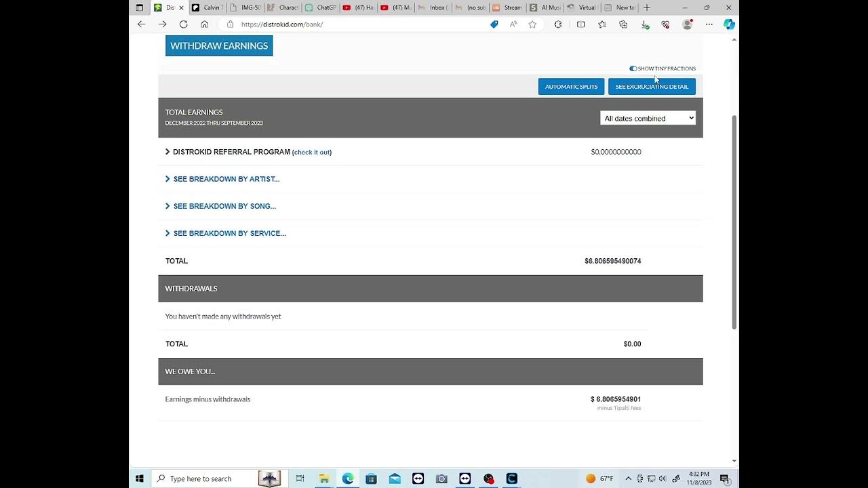Select the We Owe You $6.8065954901 amount
The image size is (868, 488).
[616, 399]
